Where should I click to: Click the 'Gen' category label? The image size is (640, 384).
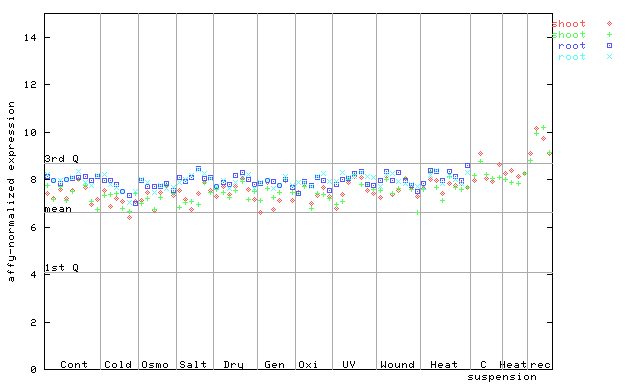[x=274, y=364]
